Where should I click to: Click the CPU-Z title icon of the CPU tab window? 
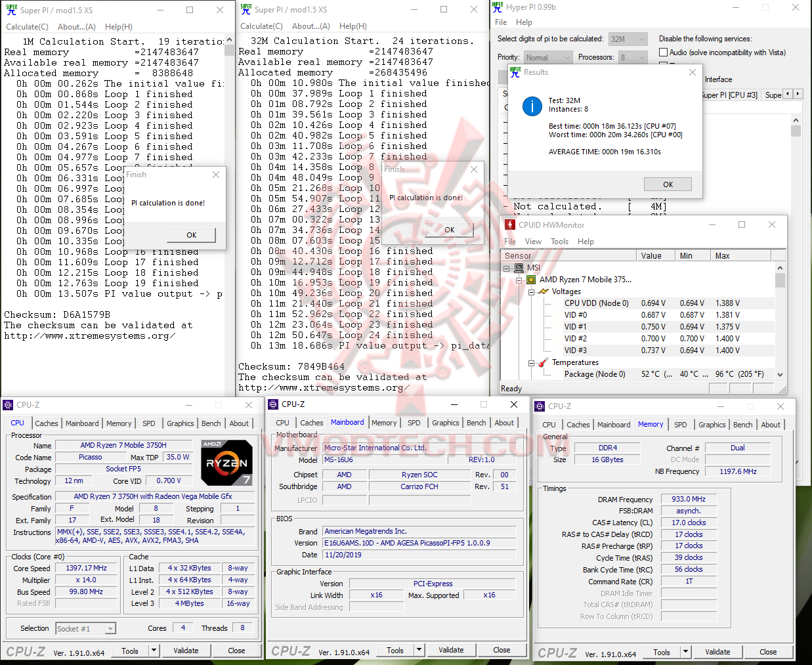(8, 405)
